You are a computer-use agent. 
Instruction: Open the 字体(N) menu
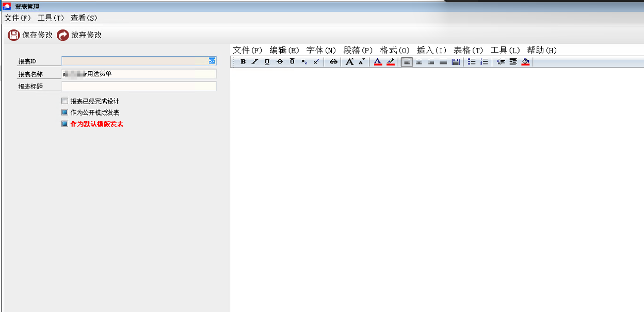[321, 50]
